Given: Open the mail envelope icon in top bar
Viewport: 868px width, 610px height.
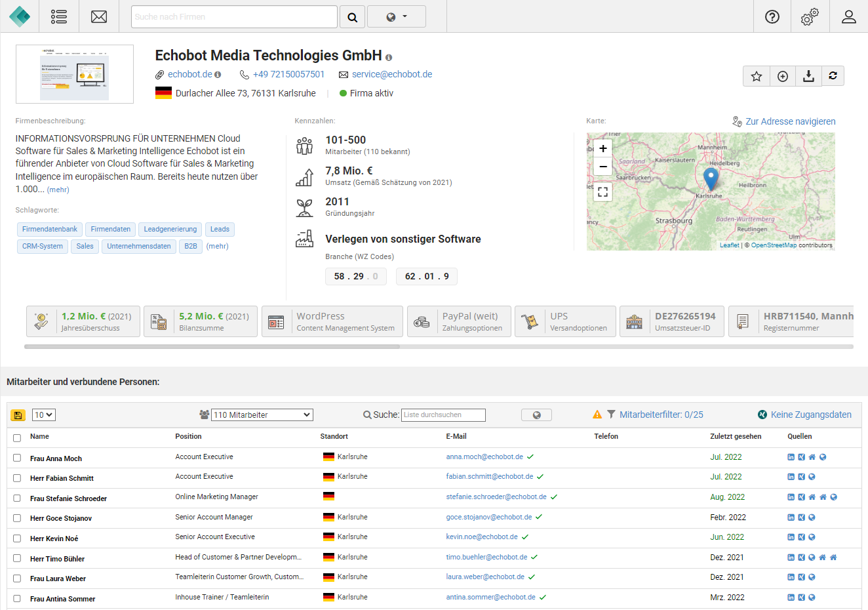Looking at the screenshot, I should point(99,16).
